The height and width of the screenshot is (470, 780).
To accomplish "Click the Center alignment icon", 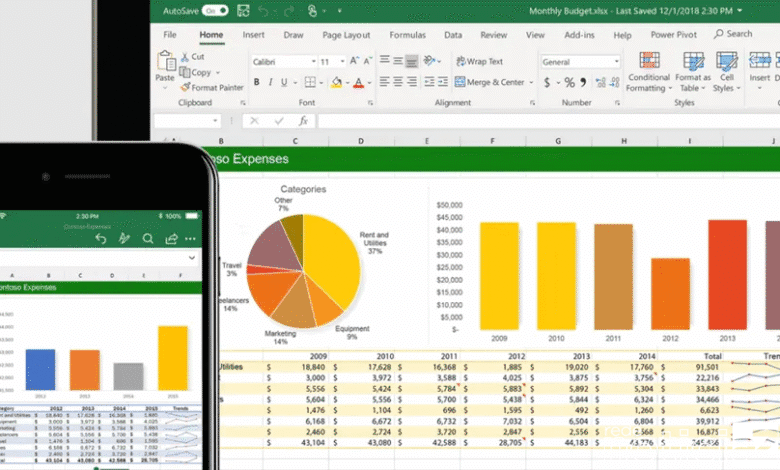I will 398,82.
